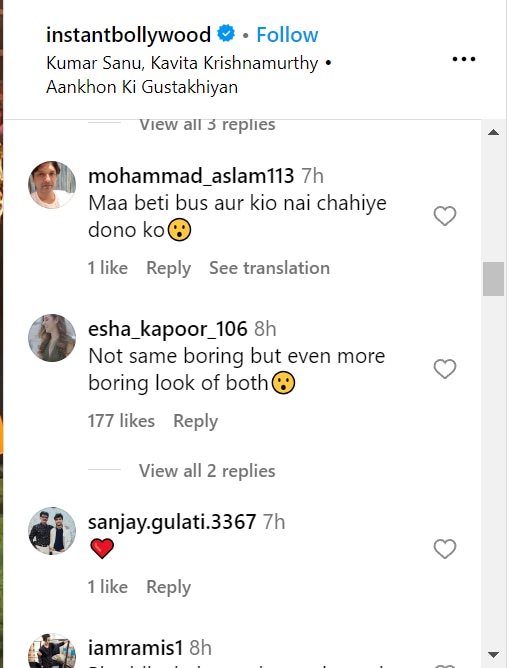Show See translation for Maa beti comment
Viewport: 509px width, 668px height.
[269, 268]
